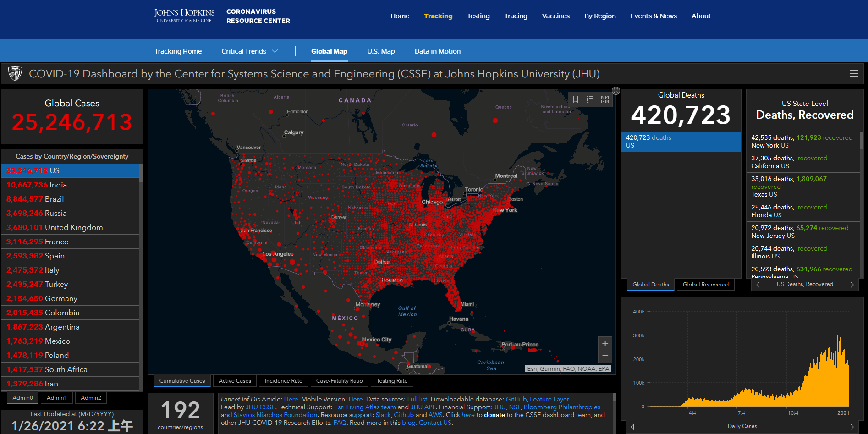The image size is (868, 434).
Task: Select the Global Map tab
Action: (x=330, y=51)
